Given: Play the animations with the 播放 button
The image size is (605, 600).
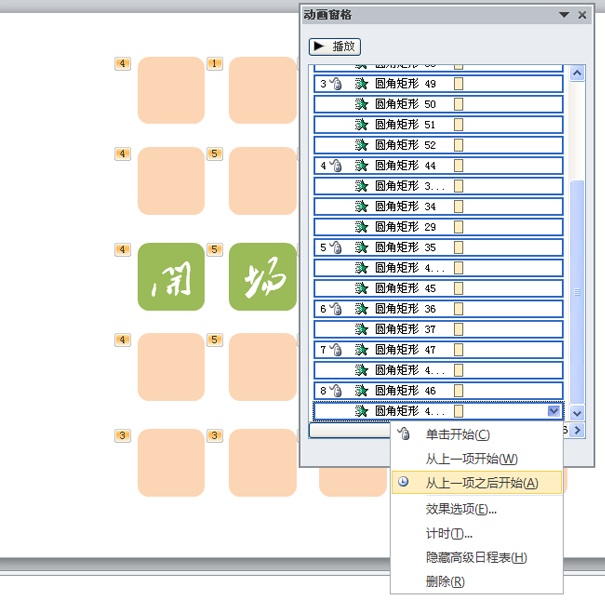Looking at the screenshot, I should [x=335, y=47].
